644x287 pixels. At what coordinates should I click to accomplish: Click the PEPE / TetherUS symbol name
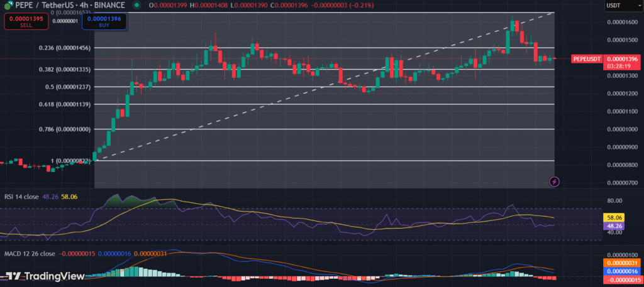47,6
